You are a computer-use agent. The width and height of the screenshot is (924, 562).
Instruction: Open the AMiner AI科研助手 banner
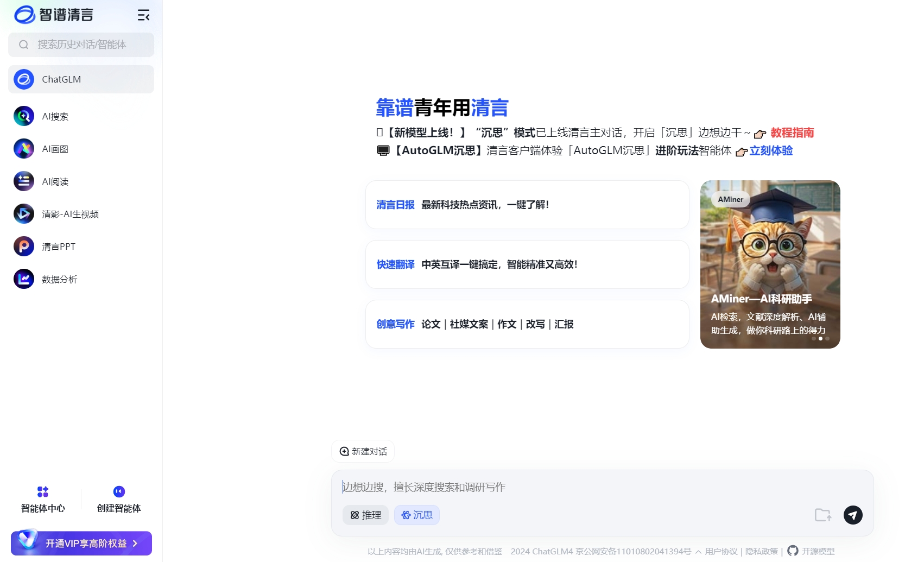(770, 264)
